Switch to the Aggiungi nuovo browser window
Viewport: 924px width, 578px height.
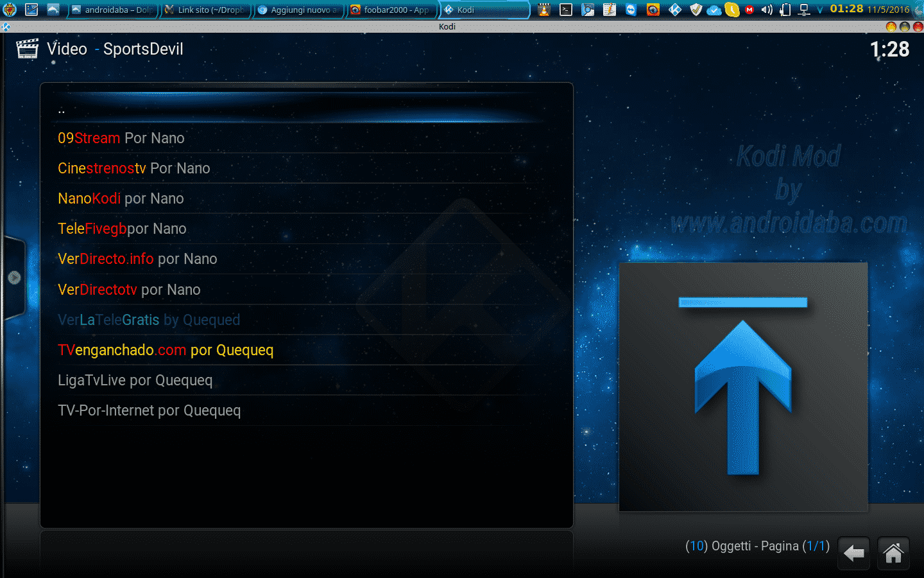[299, 10]
